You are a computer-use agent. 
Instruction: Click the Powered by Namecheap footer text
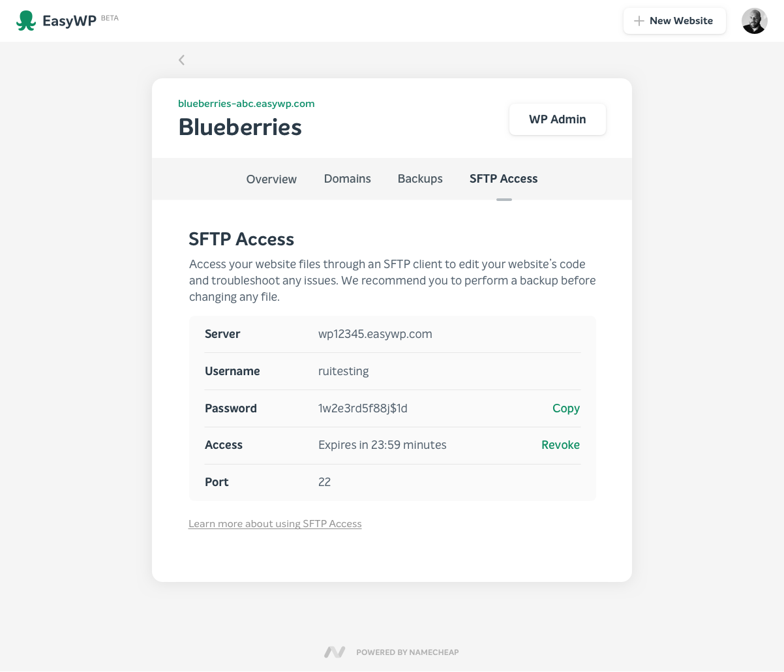pos(407,652)
